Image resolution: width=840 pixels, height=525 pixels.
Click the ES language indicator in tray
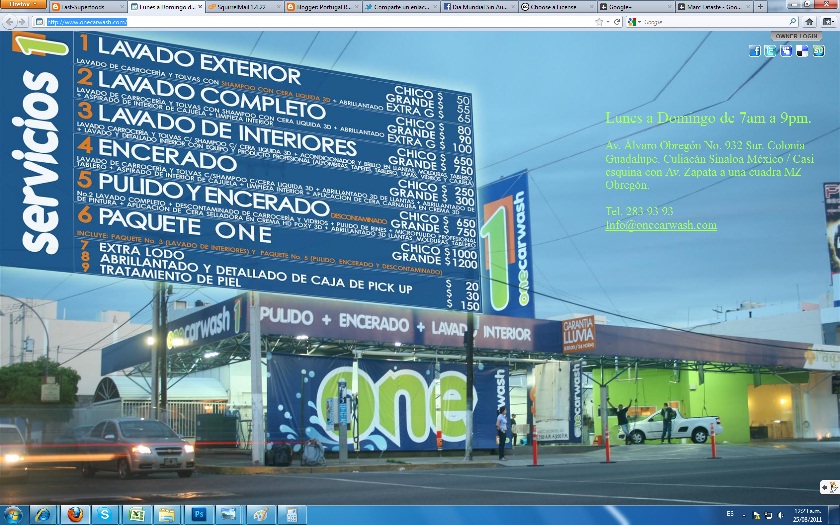pos(730,514)
